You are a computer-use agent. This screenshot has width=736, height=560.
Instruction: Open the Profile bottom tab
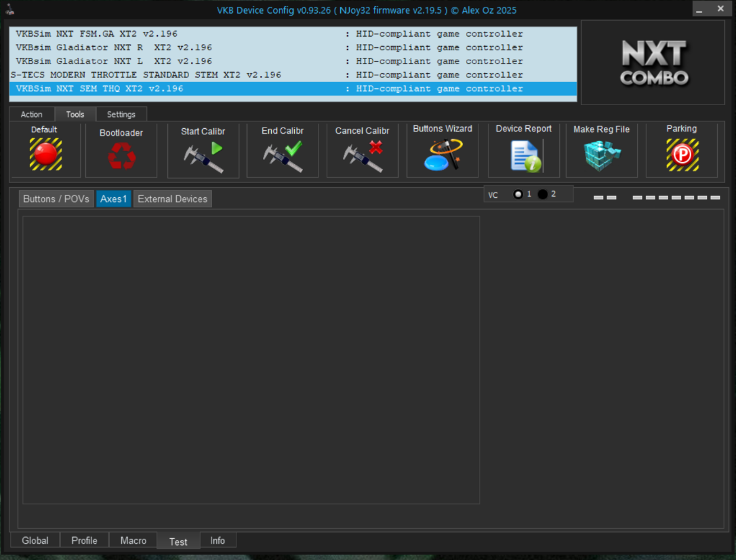84,541
